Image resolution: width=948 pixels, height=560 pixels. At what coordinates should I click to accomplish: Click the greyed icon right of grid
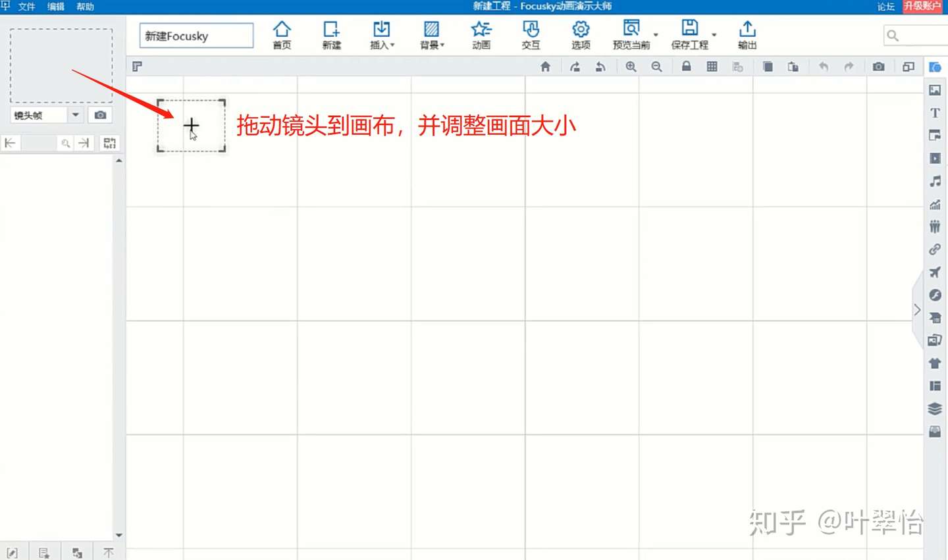tap(737, 66)
